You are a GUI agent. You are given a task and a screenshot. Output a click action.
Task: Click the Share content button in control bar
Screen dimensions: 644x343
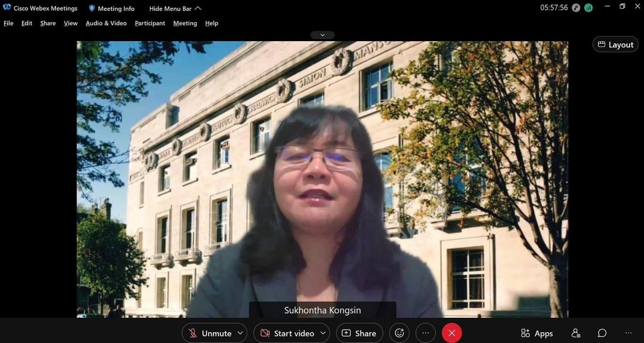359,333
